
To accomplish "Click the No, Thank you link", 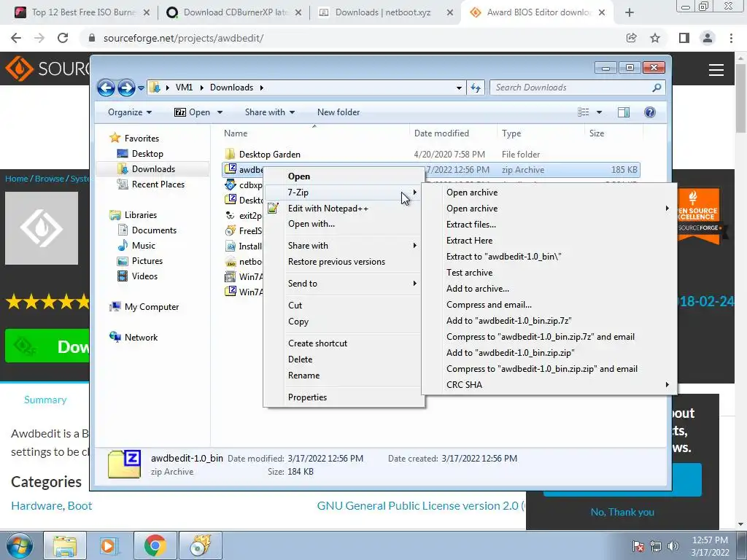I will pos(622,512).
